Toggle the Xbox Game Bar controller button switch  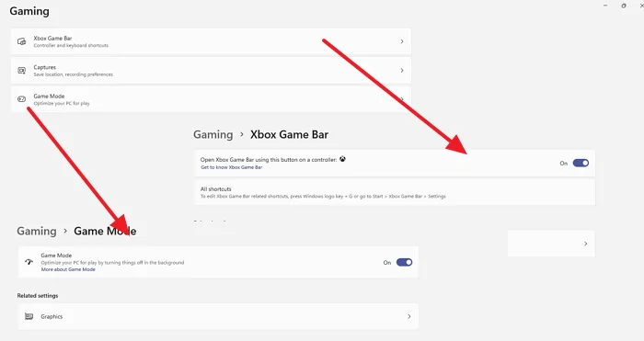(581, 163)
